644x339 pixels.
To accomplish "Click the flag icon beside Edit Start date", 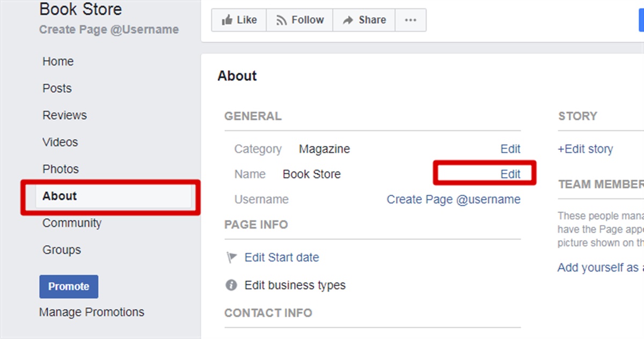I will click(231, 258).
